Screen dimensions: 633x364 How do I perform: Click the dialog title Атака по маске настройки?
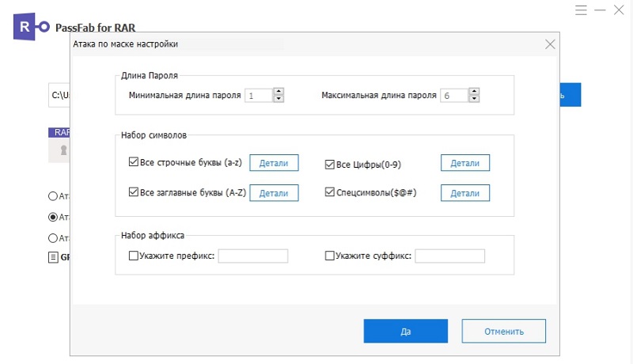point(125,44)
